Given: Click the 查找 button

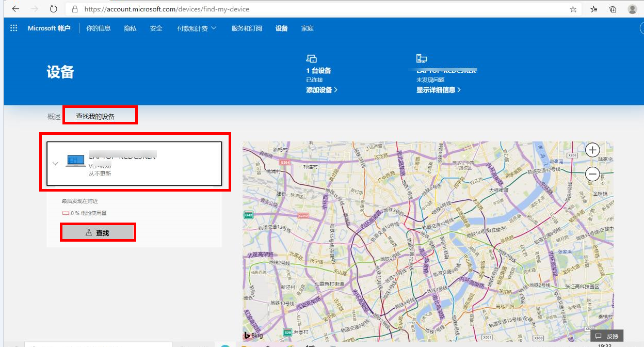Looking at the screenshot, I should click(98, 233).
